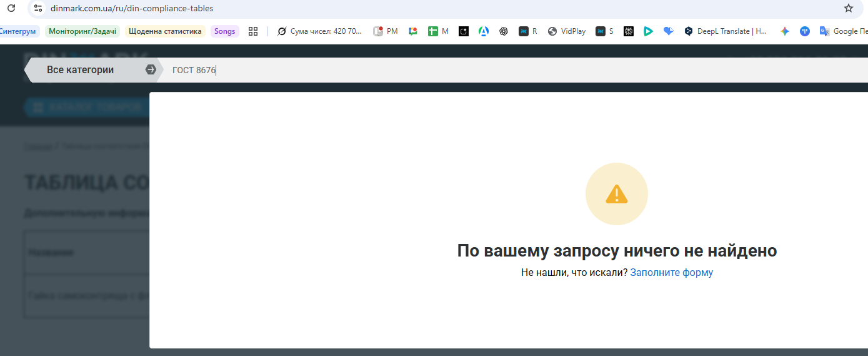Open the Google Translate bookmark
The width and height of the screenshot is (868, 356).
tap(844, 31)
